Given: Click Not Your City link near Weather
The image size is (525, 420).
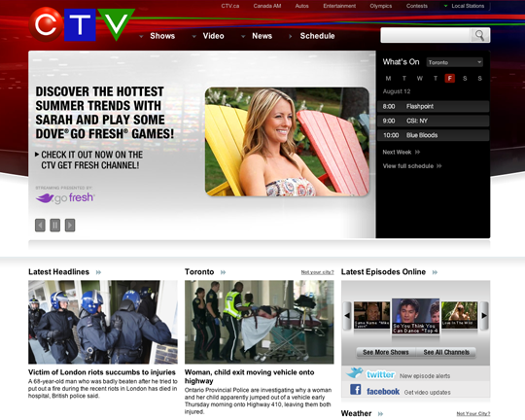Looking at the screenshot, I should (473, 414).
